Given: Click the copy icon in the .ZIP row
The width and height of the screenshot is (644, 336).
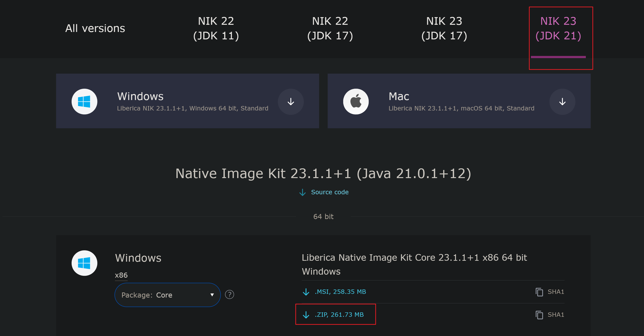Looking at the screenshot, I should point(539,315).
